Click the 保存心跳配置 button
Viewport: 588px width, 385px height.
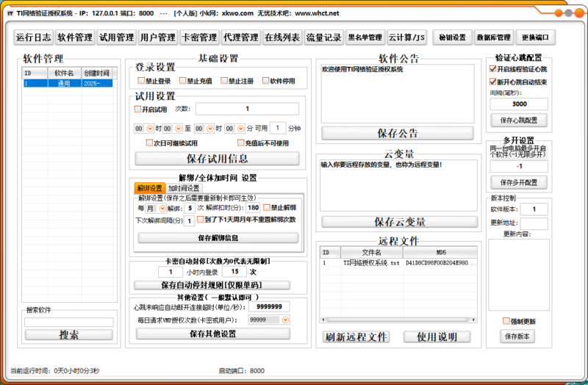519,120
